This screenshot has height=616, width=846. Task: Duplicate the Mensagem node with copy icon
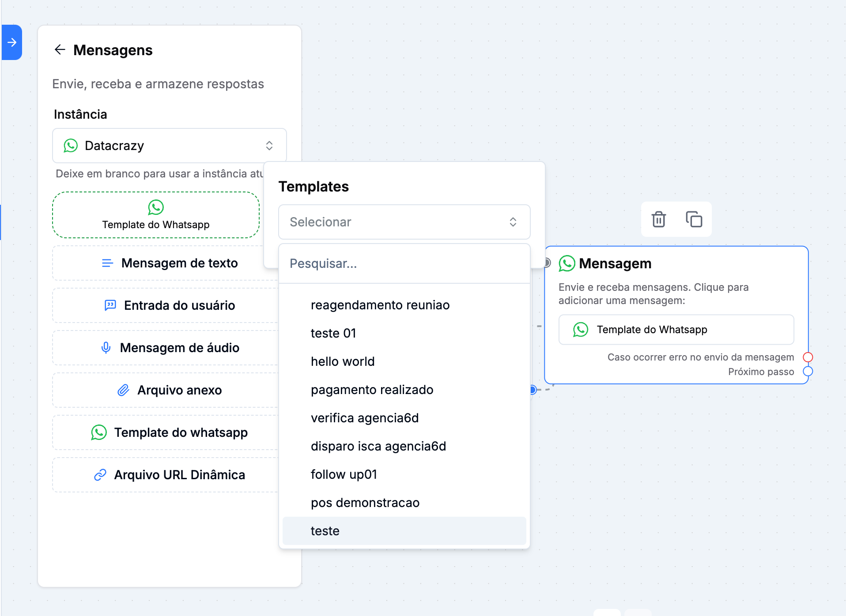coord(694,219)
